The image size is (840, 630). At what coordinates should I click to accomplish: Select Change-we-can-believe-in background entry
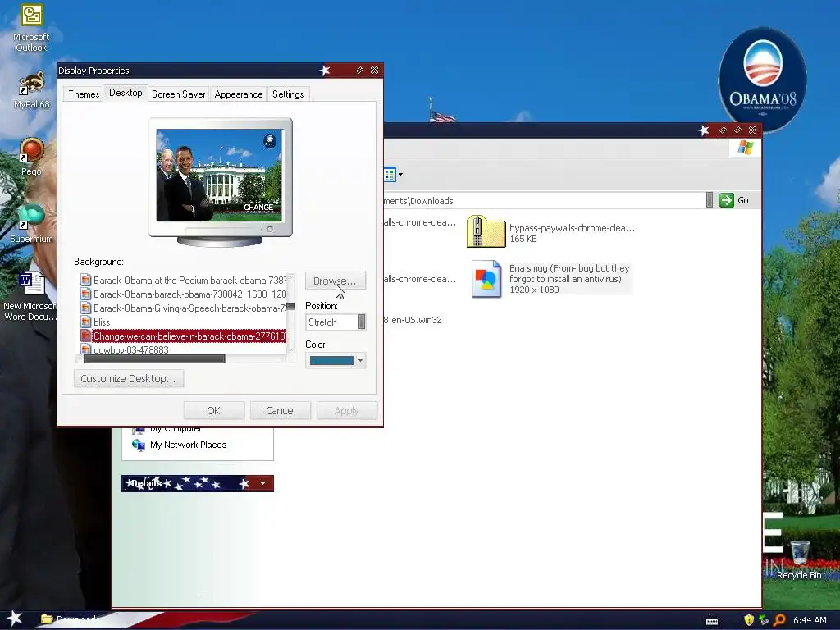coord(183,336)
